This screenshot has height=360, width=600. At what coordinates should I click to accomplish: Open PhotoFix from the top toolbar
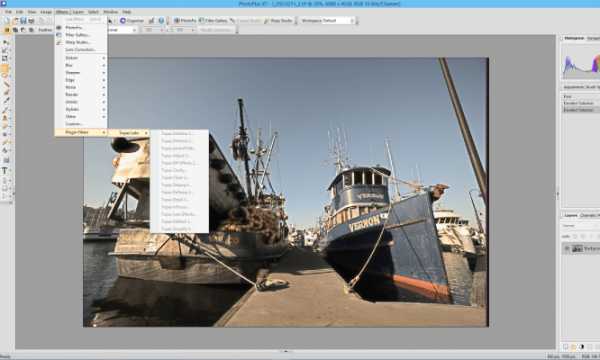[x=185, y=21]
